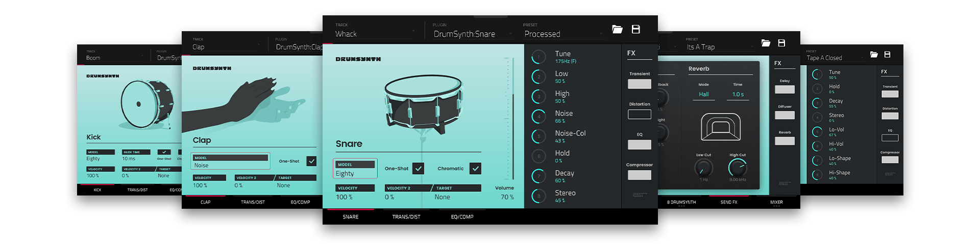Switch to KICK tab
Image resolution: width=980 pixels, height=244 pixels.
point(97,190)
